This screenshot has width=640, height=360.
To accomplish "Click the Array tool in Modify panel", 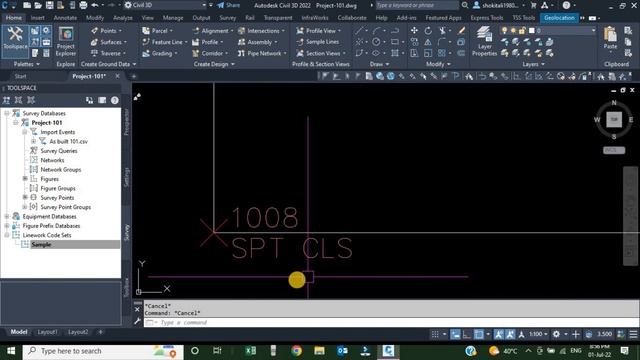I will 442,53.
